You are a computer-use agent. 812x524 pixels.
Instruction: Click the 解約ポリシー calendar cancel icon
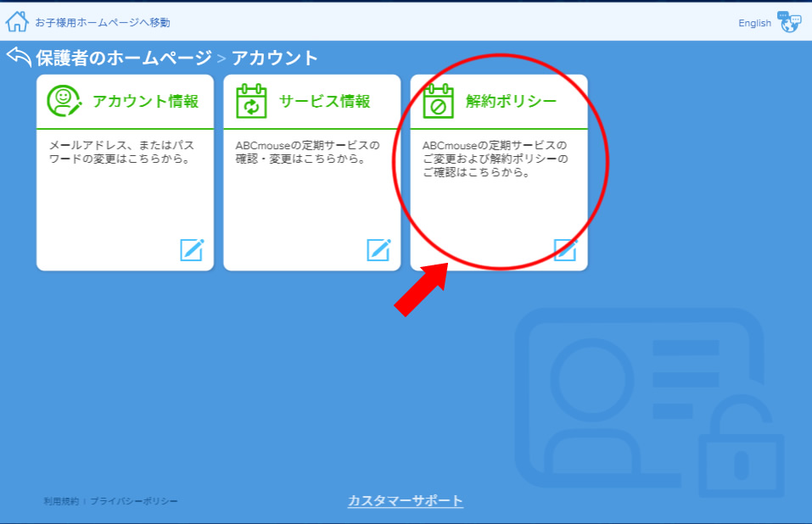[438, 101]
